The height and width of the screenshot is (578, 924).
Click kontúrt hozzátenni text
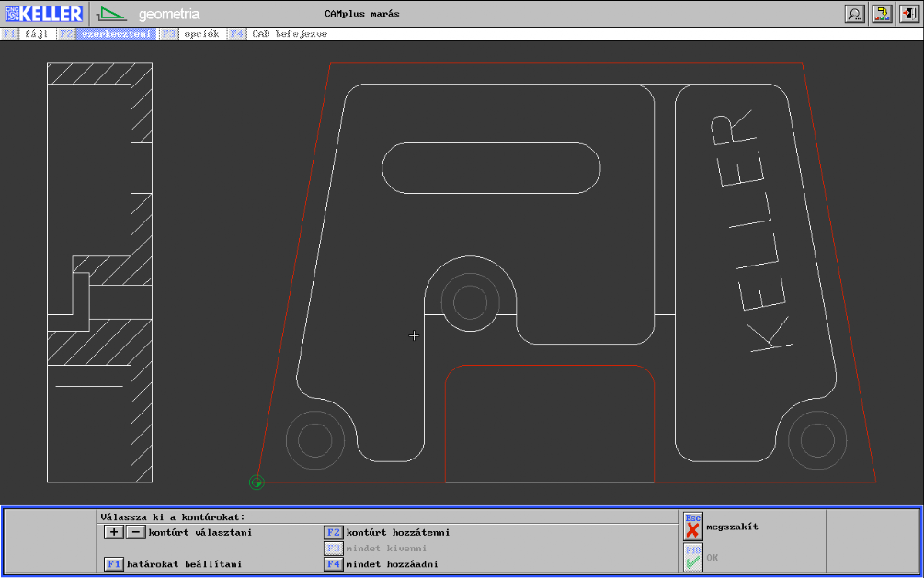click(398, 532)
